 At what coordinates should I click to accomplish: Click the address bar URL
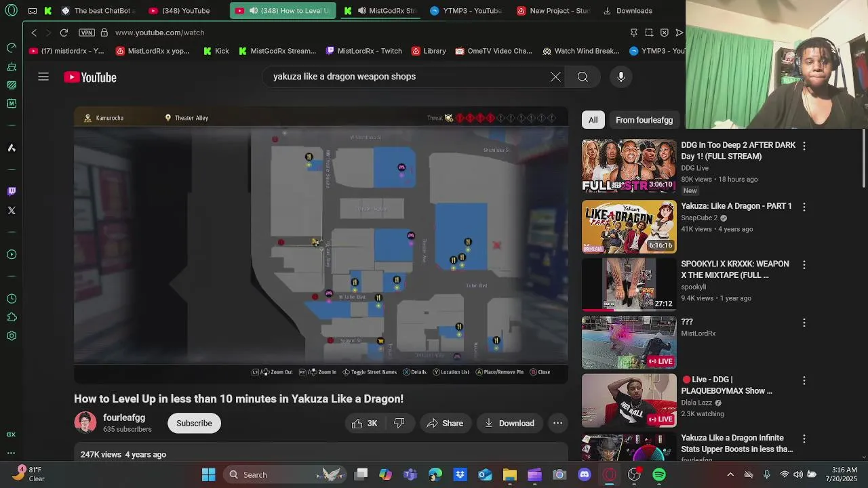pos(160,33)
